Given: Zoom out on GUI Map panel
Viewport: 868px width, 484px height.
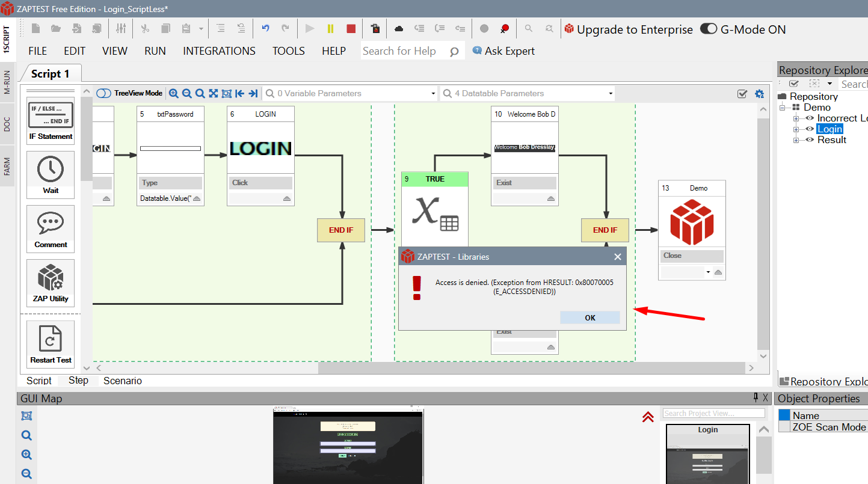Looking at the screenshot, I should [x=26, y=474].
